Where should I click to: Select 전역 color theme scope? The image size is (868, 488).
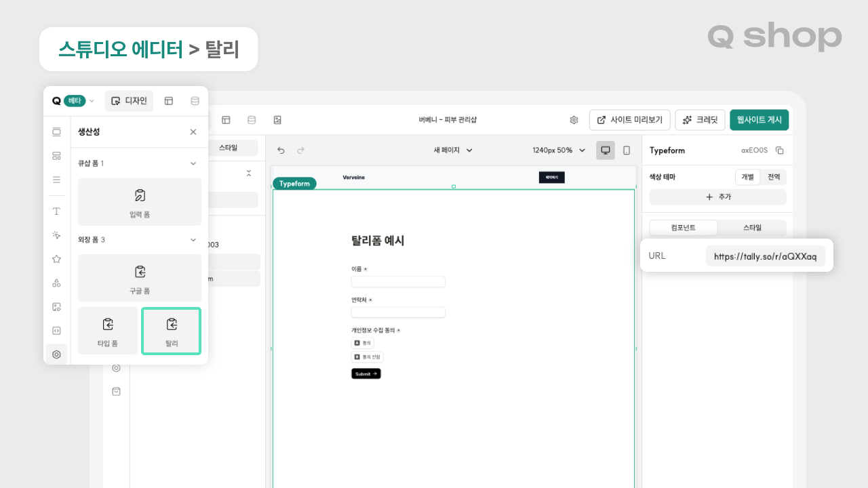click(x=774, y=177)
